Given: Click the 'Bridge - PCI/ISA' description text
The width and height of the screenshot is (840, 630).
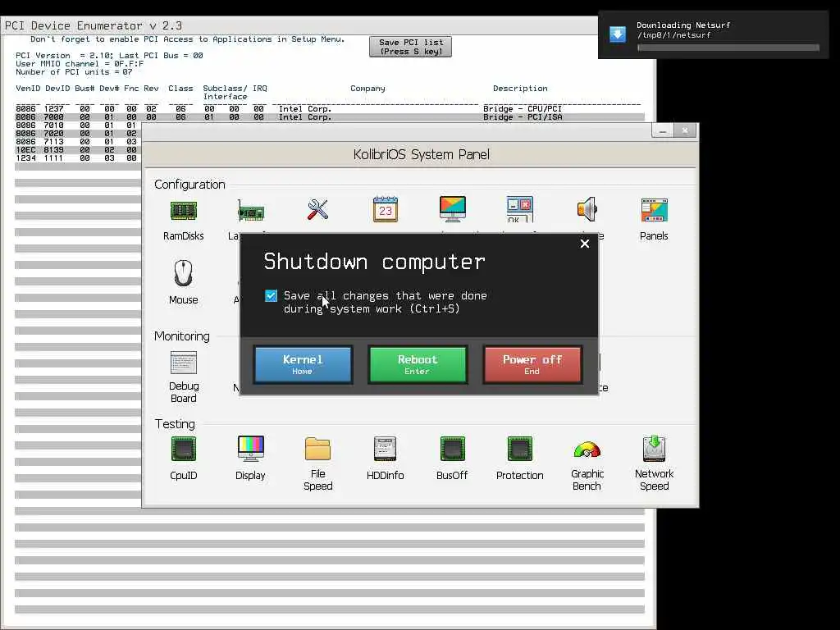Looking at the screenshot, I should click(523, 116).
